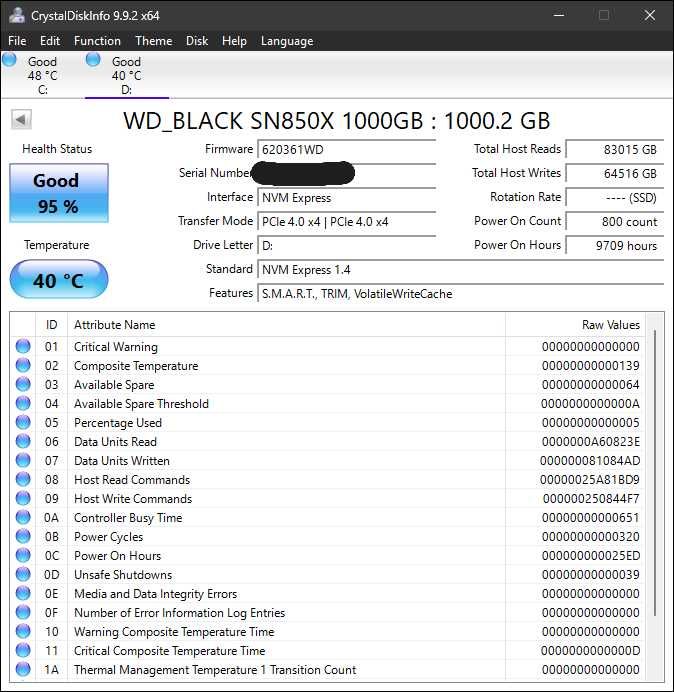
Task: Click the Power On Count value 800 count
Action: 615,222
